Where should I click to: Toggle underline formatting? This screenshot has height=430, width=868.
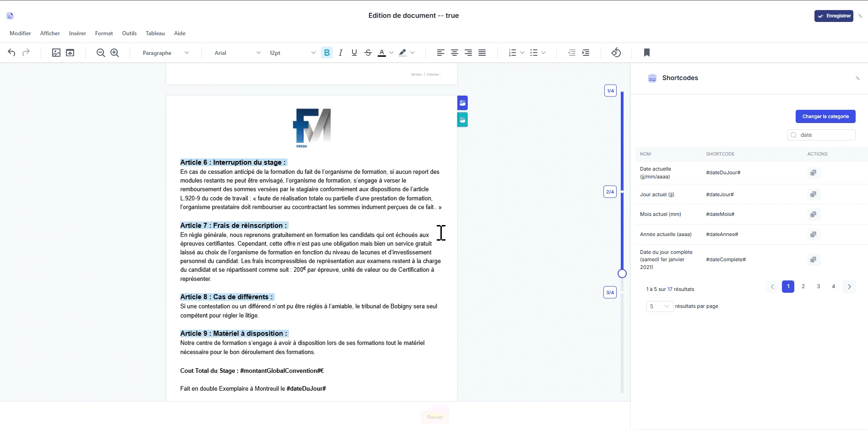click(x=354, y=53)
